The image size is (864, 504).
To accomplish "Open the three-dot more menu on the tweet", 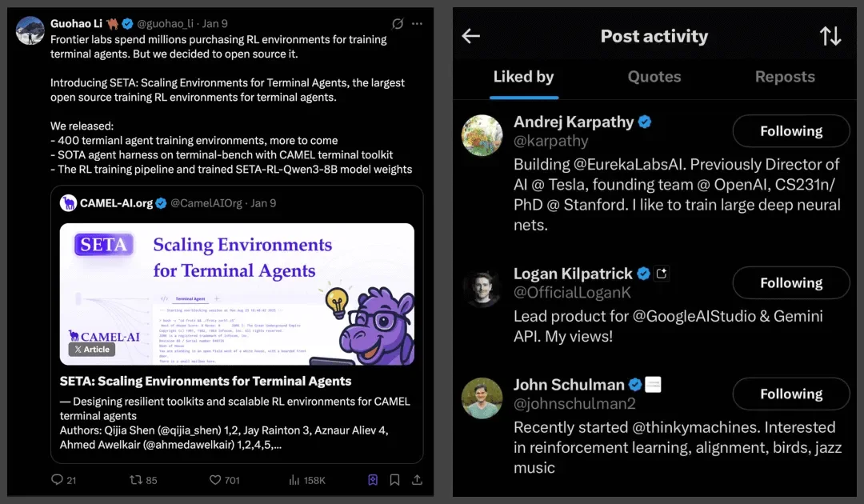I will pyautogui.click(x=417, y=24).
